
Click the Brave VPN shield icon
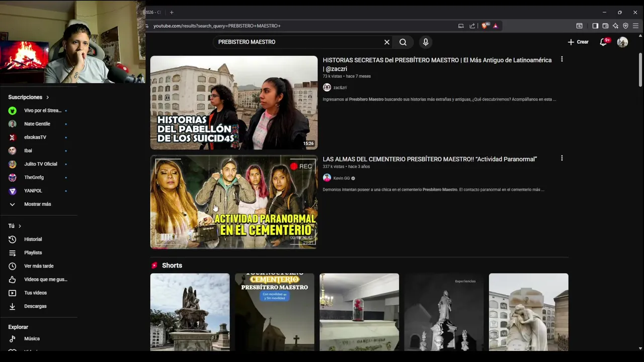point(625,26)
